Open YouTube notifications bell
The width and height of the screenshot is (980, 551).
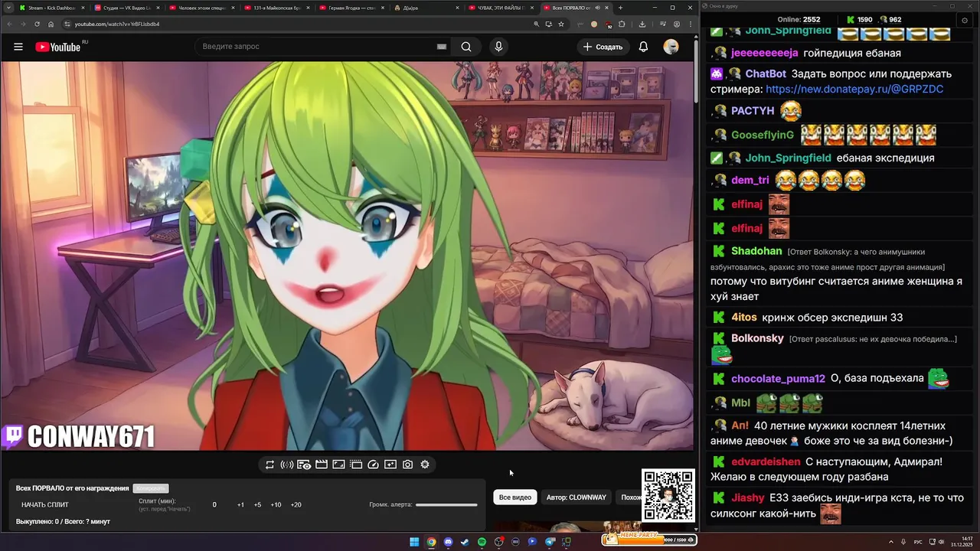click(643, 47)
